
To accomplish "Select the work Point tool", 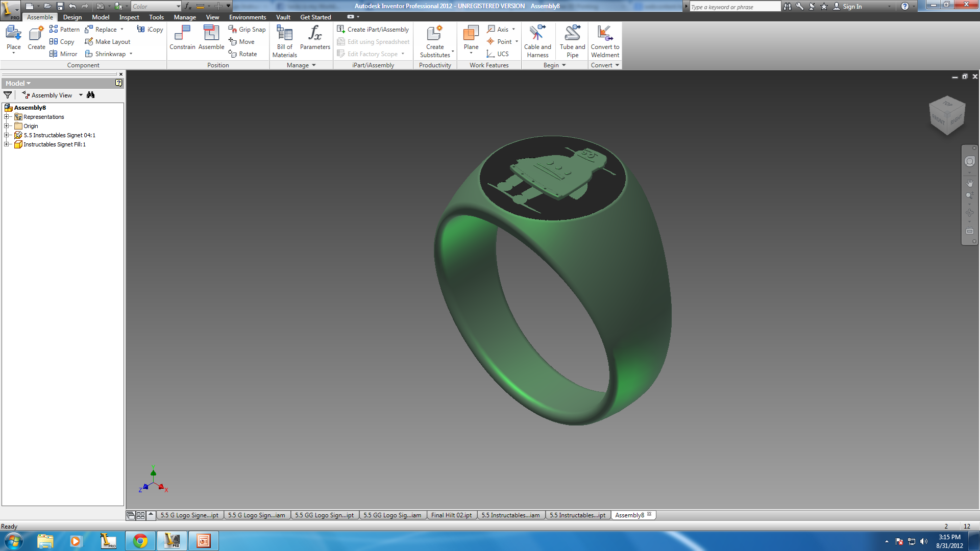I will (499, 42).
